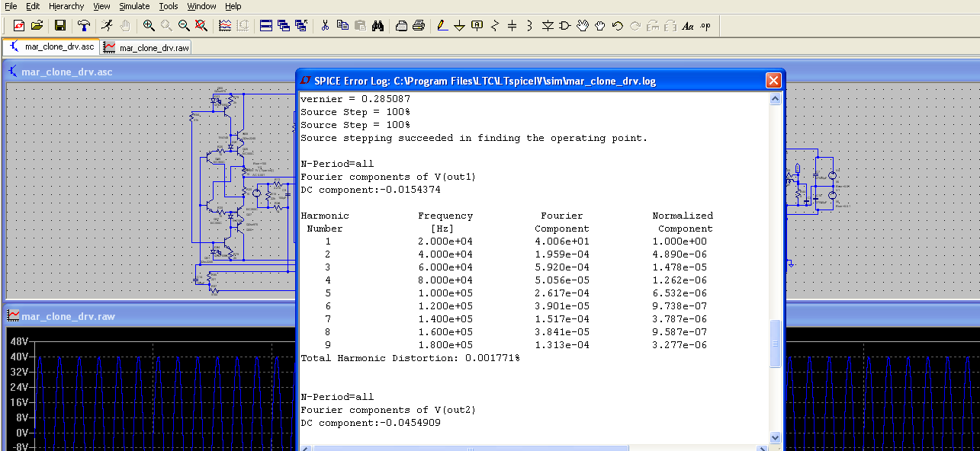Select the Drag closed-hand tool

pyautogui.click(x=600, y=25)
